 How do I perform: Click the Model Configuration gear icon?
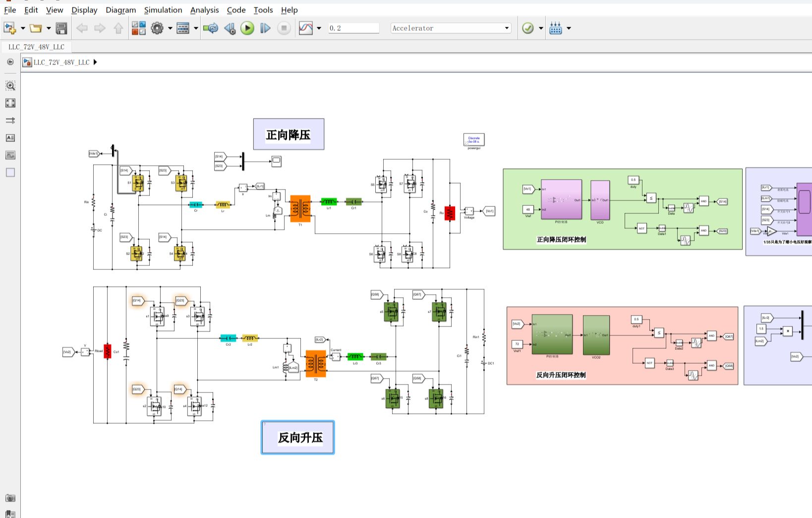point(157,28)
